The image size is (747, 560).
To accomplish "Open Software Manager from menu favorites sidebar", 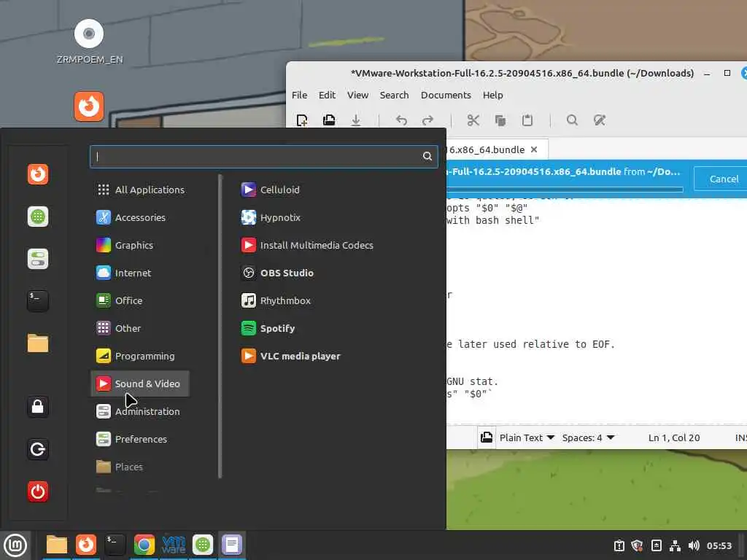I will pos(38,217).
